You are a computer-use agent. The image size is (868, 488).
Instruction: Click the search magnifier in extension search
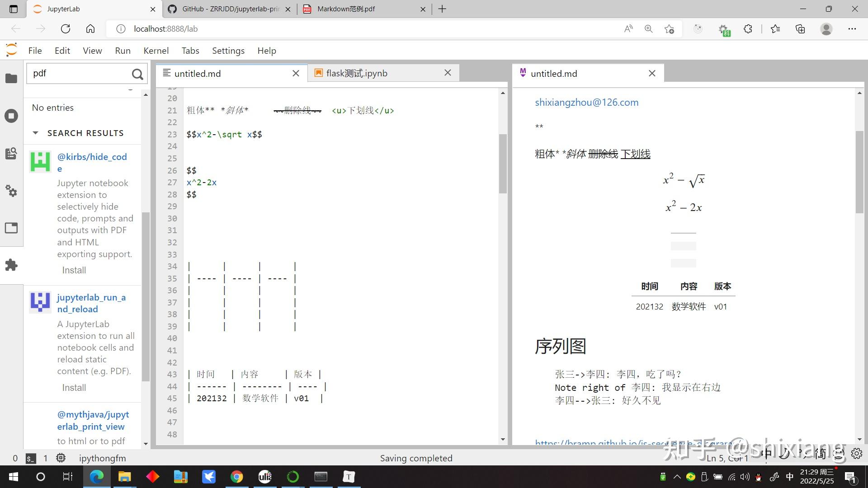pyautogui.click(x=137, y=74)
